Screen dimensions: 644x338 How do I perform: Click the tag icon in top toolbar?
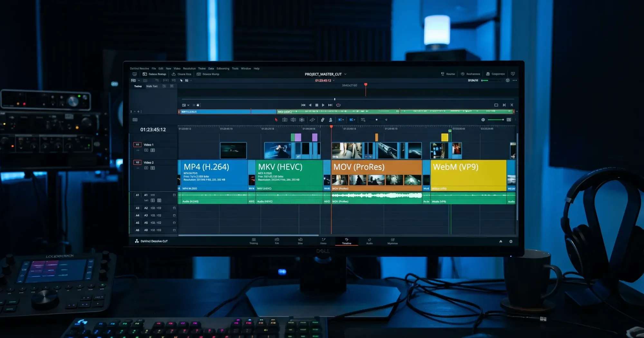181,80
